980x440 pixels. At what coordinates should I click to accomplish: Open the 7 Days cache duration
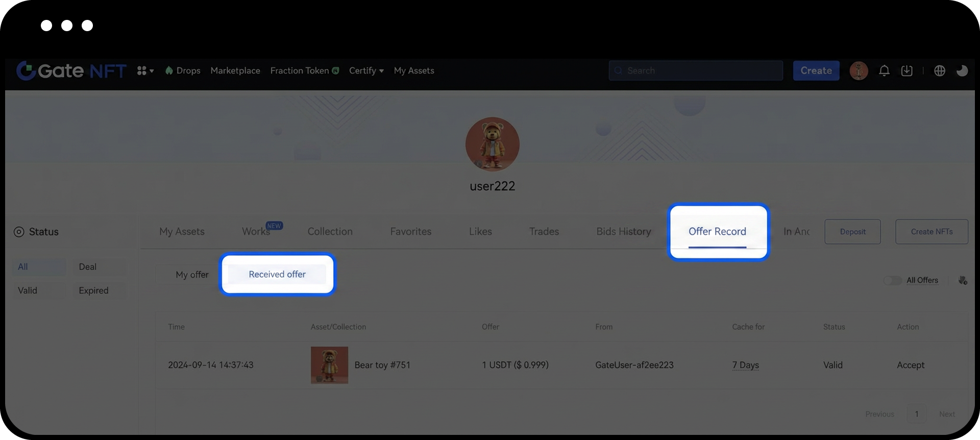(745, 365)
